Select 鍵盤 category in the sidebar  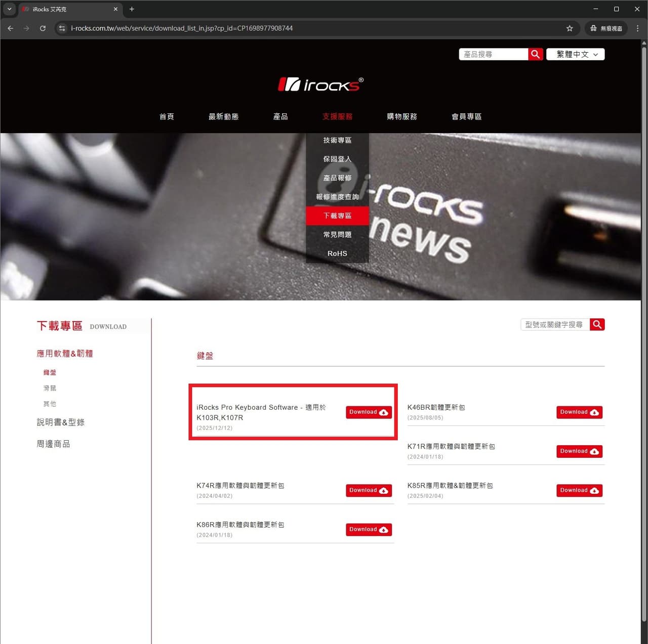pos(50,372)
